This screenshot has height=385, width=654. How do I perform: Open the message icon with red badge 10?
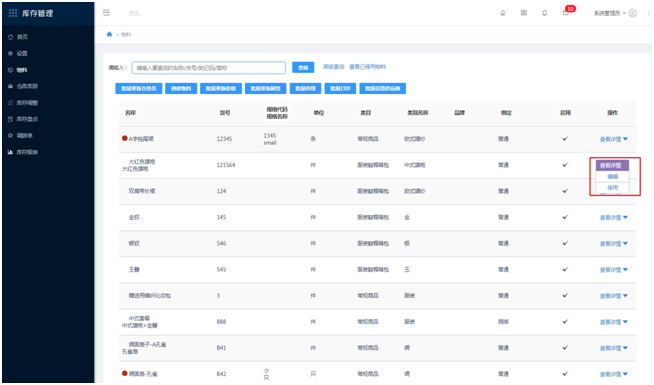[x=566, y=13]
